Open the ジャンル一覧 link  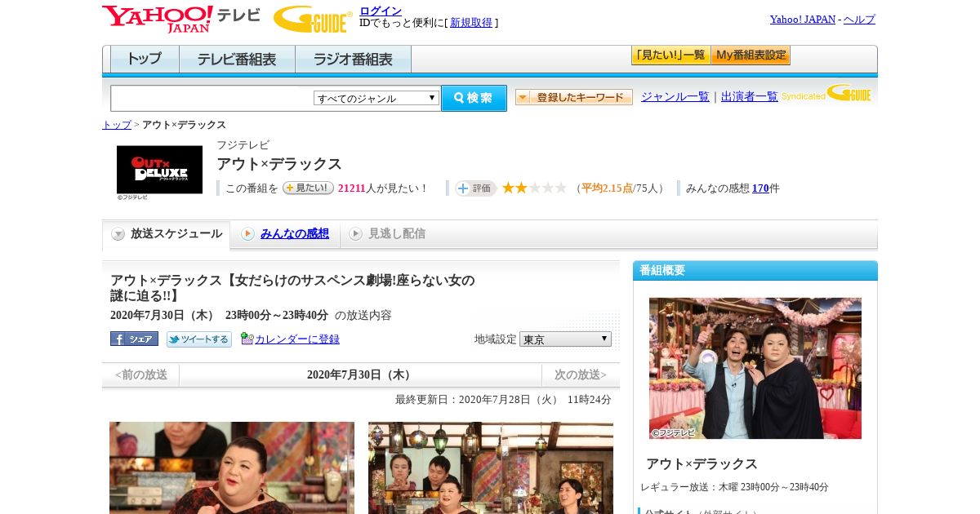pyautogui.click(x=675, y=96)
